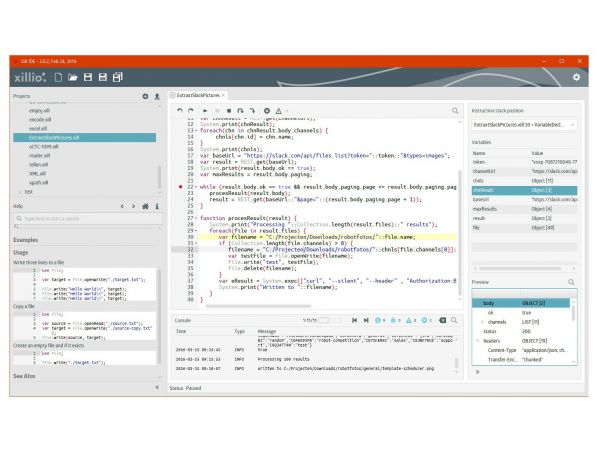The height and width of the screenshot is (451, 600).
Task: Toggle info messages filter in console
Action: click(380, 320)
